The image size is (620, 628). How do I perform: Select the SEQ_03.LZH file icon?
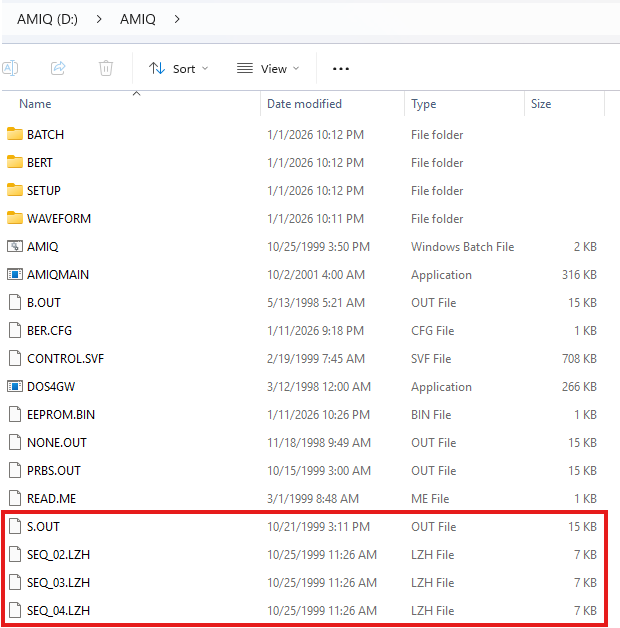coord(15,583)
